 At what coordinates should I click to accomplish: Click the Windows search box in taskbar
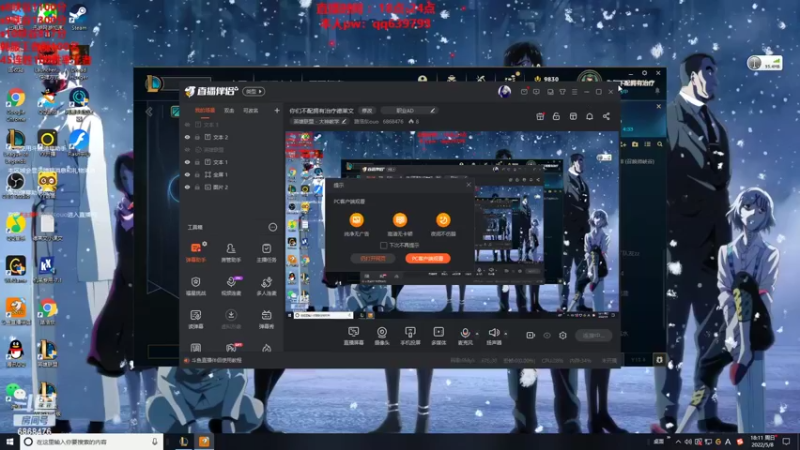[92, 442]
